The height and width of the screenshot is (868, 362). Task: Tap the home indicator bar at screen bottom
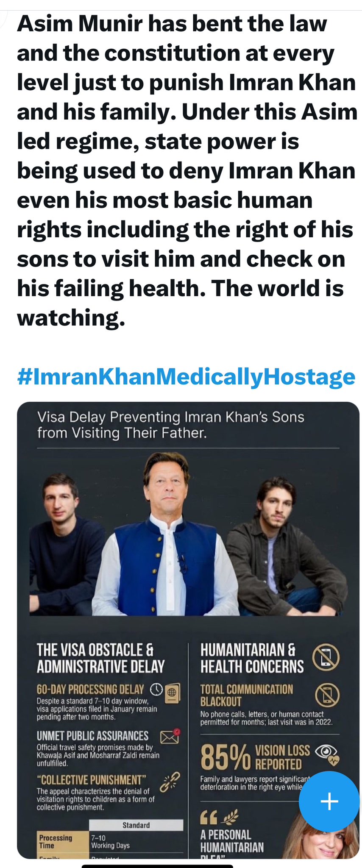pyautogui.click(x=157, y=866)
